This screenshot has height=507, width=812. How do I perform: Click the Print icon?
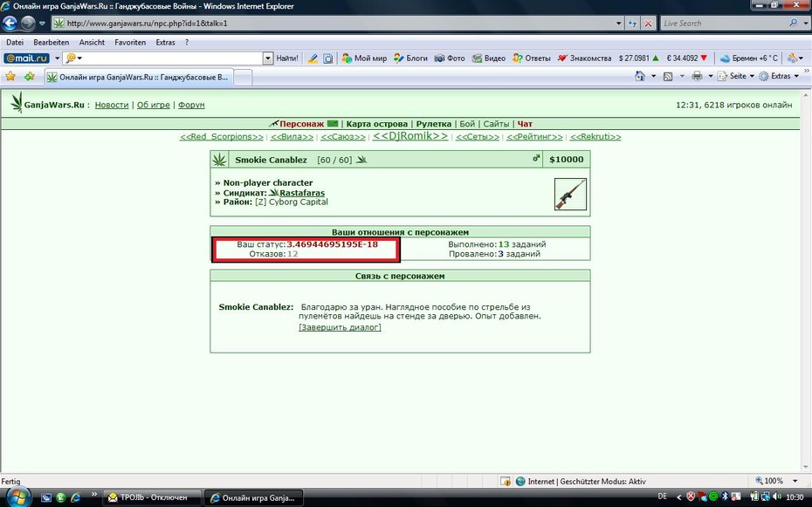tap(697, 77)
